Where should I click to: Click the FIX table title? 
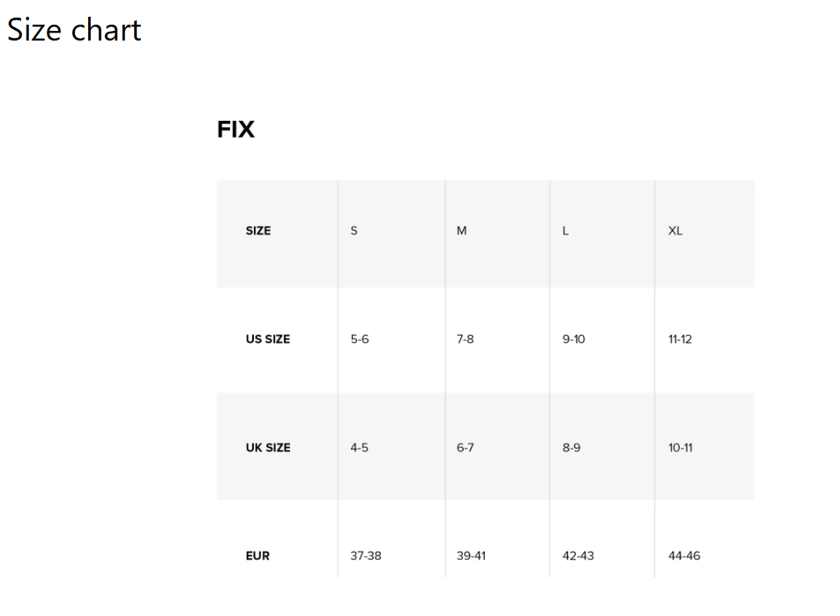pos(235,130)
